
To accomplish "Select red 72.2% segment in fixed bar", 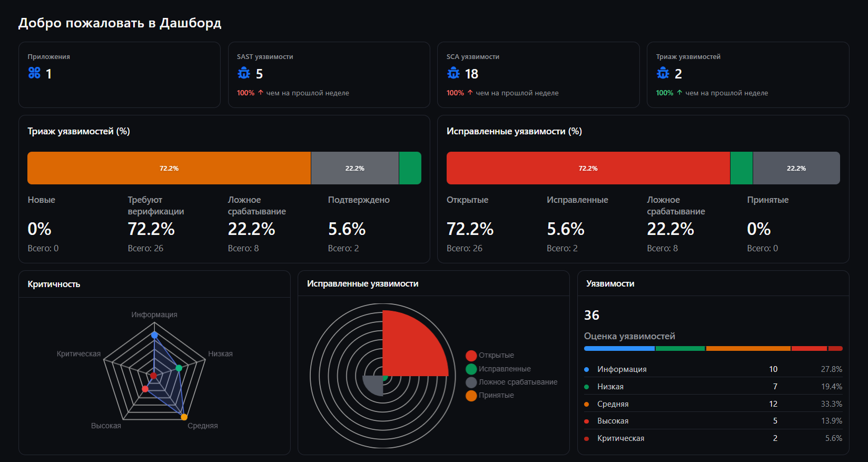I will (x=588, y=168).
